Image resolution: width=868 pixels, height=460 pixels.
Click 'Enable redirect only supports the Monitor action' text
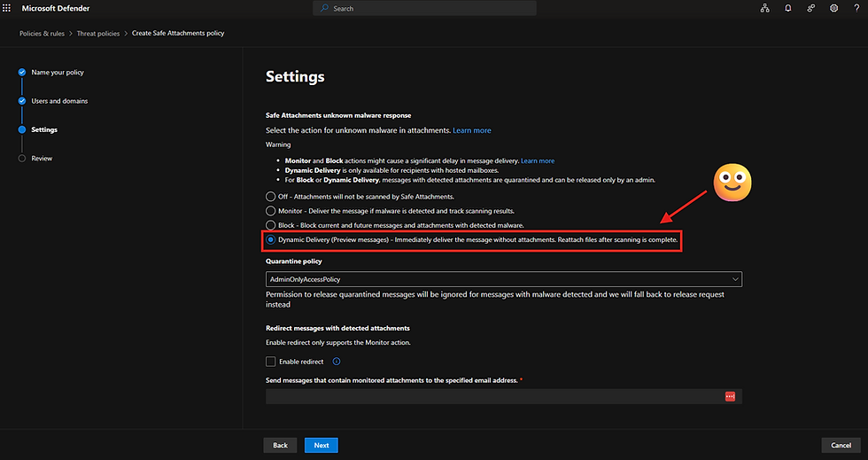pyautogui.click(x=338, y=342)
